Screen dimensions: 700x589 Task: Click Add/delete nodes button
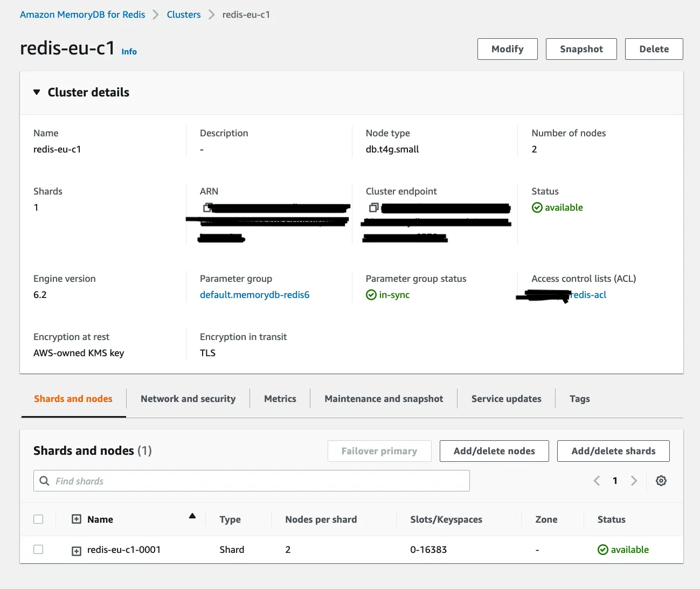pyautogui.click(x=494, y=451)
